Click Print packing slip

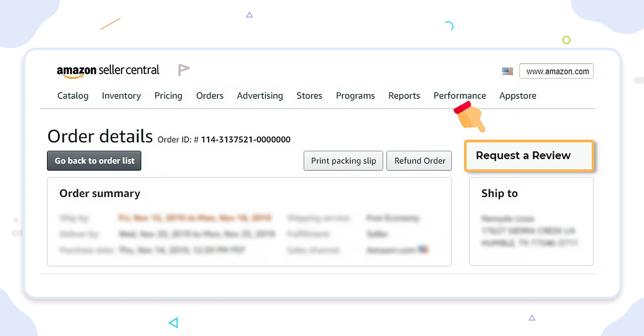(343, 161)
